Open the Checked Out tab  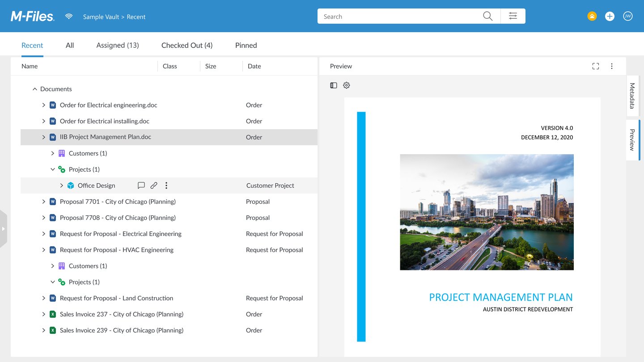tap(186, 45)
